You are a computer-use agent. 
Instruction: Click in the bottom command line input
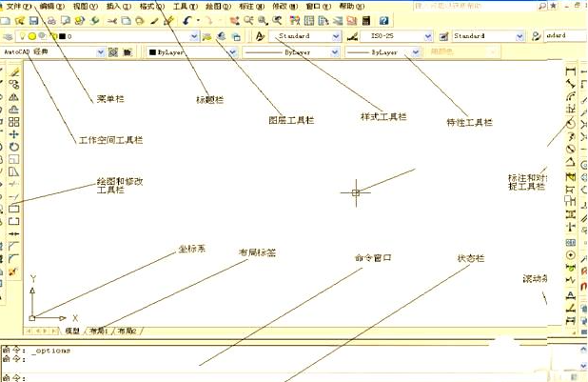click(x=285, y=376)
